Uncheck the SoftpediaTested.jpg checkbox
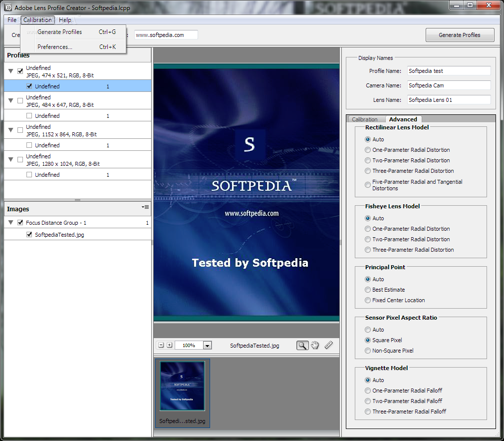 point(29,235)
